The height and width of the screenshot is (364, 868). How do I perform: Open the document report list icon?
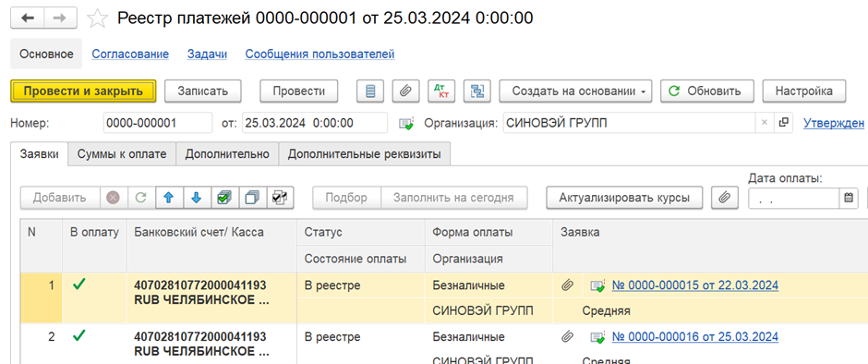coord(371,91)
